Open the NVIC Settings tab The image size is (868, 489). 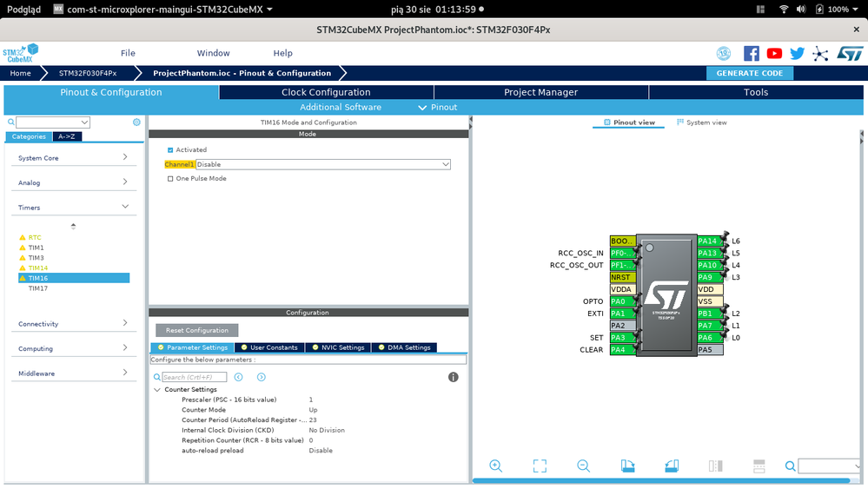pyautogui.click(x=338, y=347)
